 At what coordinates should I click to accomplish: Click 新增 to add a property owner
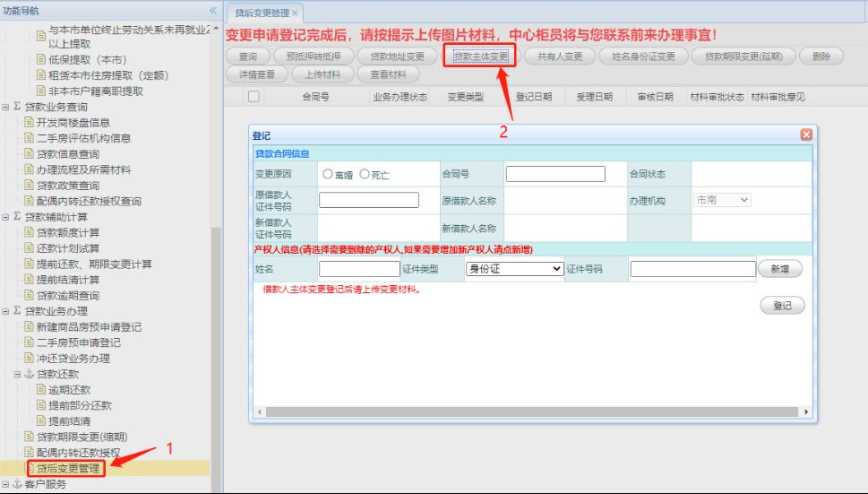pyautogui.click(x=780, y=269)
